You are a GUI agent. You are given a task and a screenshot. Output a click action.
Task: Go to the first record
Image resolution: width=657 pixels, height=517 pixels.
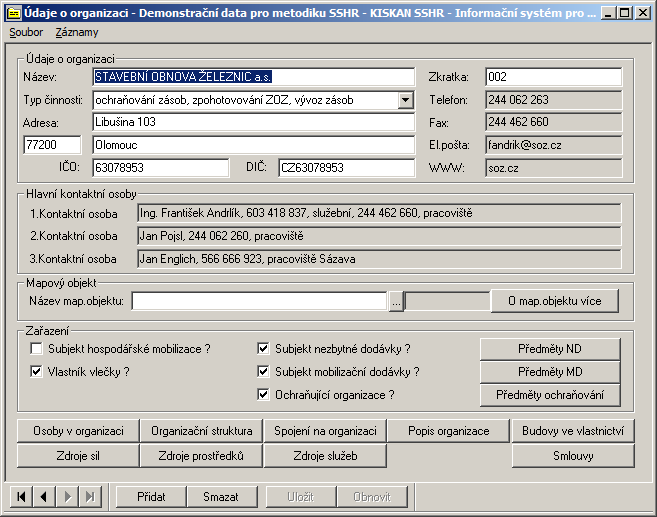(x=21, y=496)
